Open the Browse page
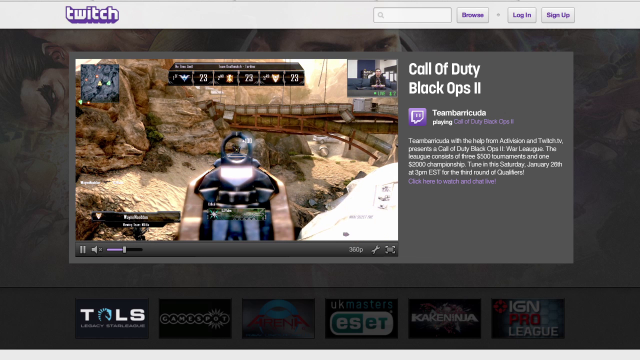This screenshot has height=360, width=640. point(473,15)
